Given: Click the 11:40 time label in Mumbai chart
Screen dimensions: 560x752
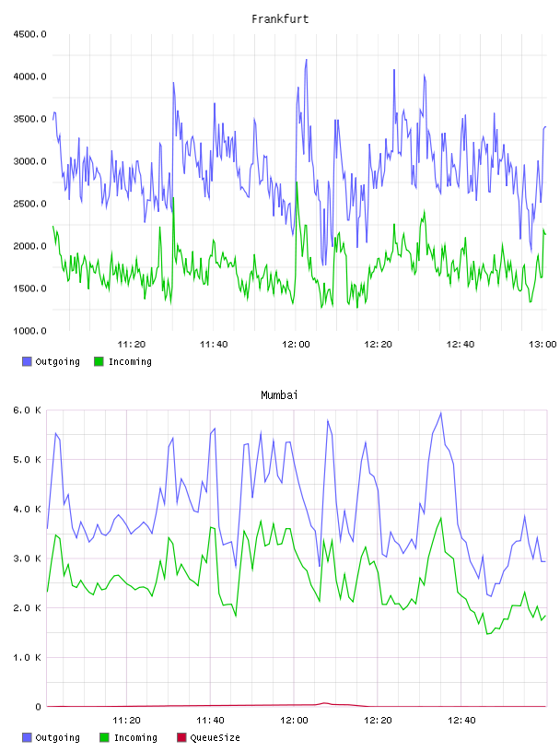Looking at the screenshot, I should tap(211, 720).
